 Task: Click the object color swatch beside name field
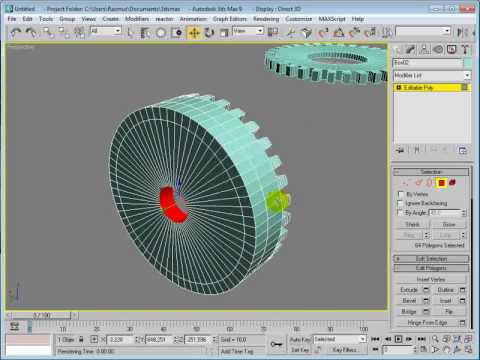(x=467, y=63)
